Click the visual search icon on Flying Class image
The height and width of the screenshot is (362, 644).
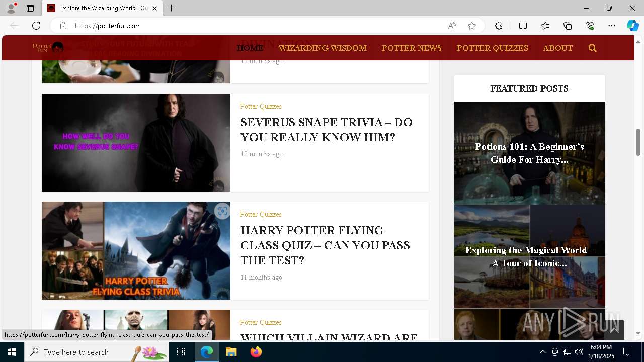click(x=222, y=211)
